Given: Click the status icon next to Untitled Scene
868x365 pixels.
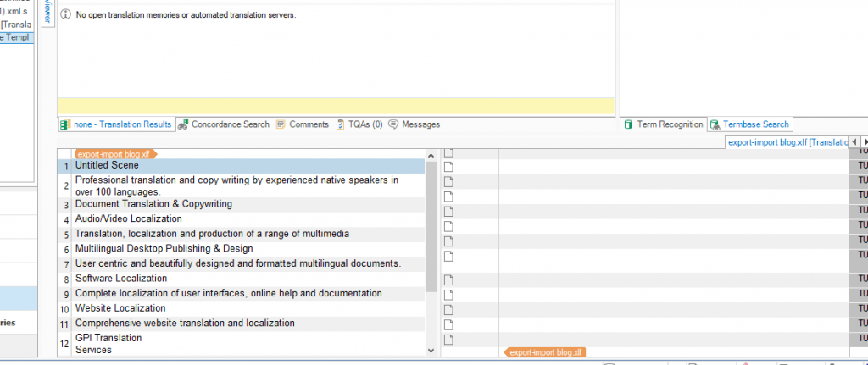Looking at the screenshot, I should 449,166.
